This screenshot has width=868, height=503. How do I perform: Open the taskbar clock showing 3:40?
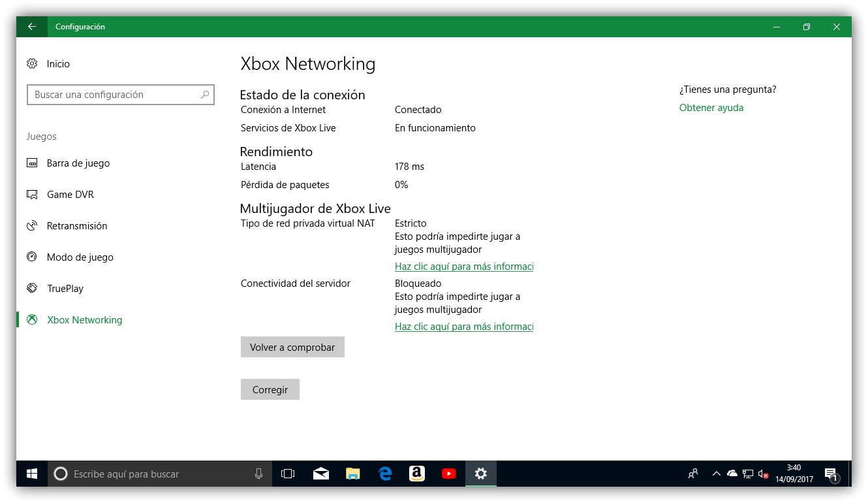point(794,474)
